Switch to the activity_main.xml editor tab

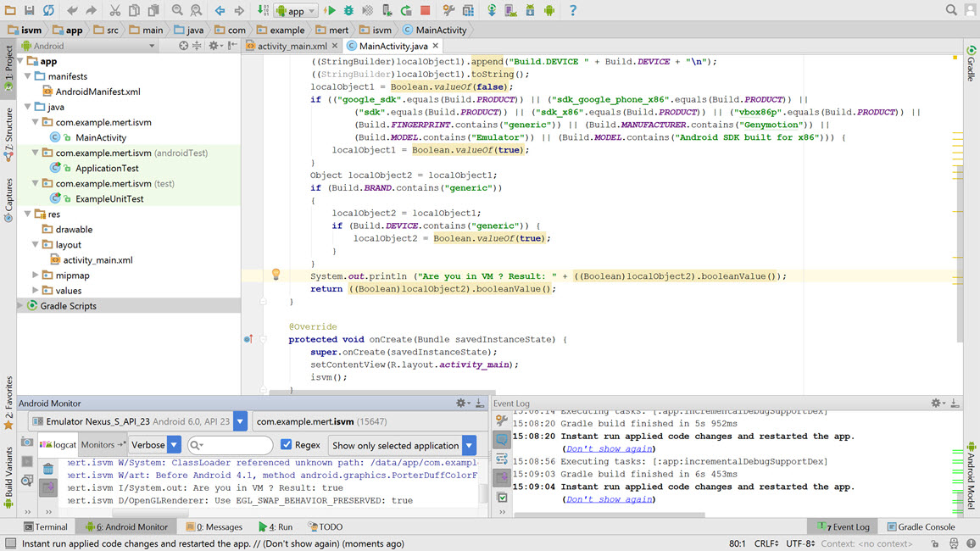pyautogui.click(x=292, y=46)
